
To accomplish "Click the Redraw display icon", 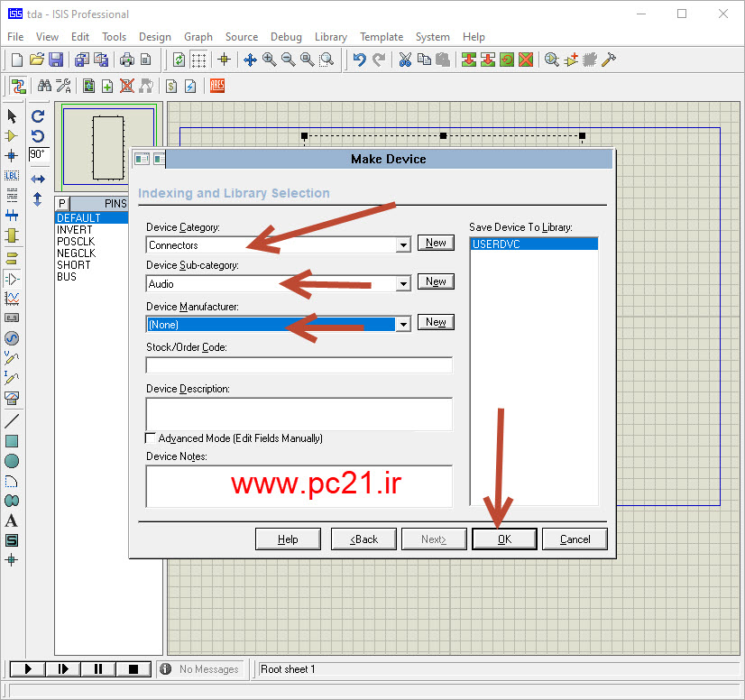I will tap(179, 60).
